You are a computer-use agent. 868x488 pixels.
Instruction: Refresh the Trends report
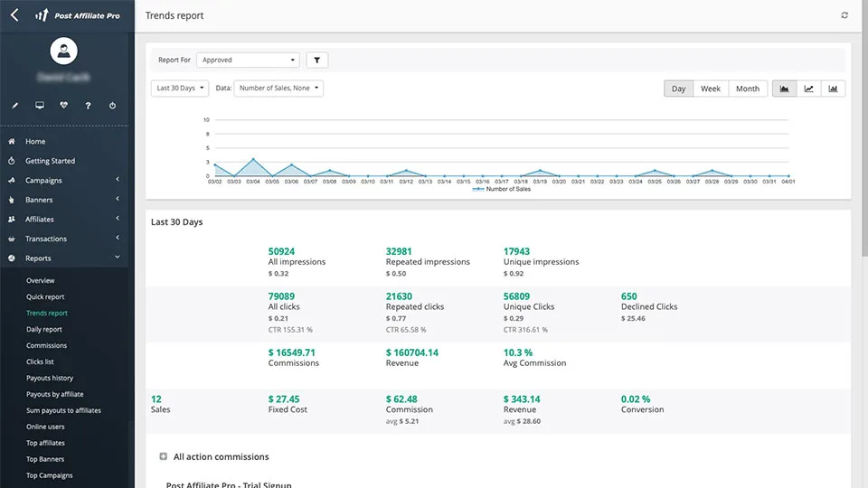pos(844,15)
